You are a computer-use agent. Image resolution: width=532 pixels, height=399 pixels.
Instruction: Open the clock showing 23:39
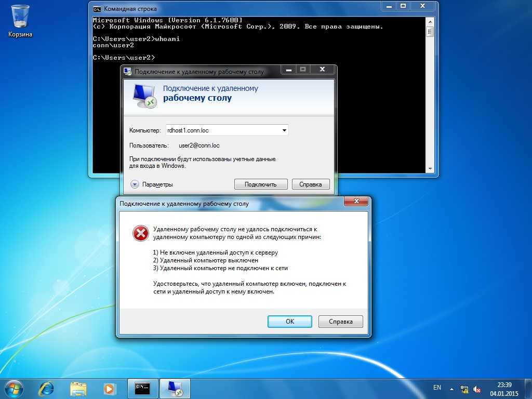point(504,385)
